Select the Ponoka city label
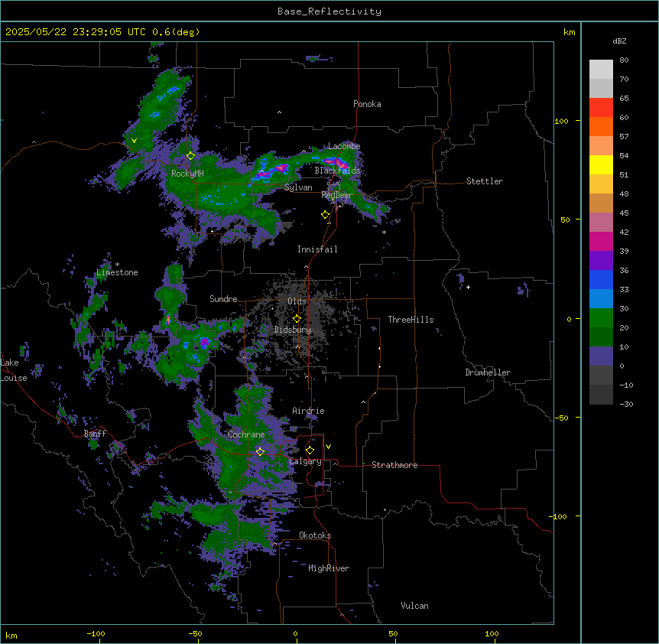This screenshot has height=644, width=659. tap(367, 104)
